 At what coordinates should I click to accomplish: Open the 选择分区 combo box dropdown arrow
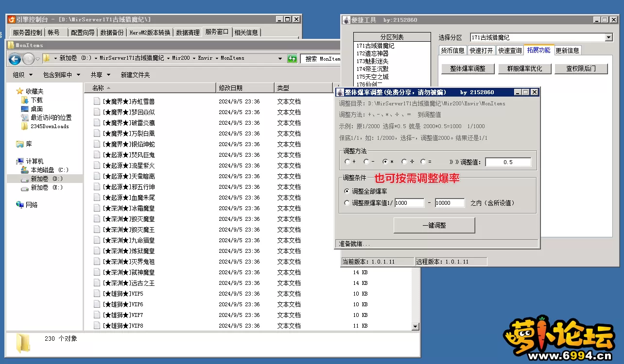609,37
